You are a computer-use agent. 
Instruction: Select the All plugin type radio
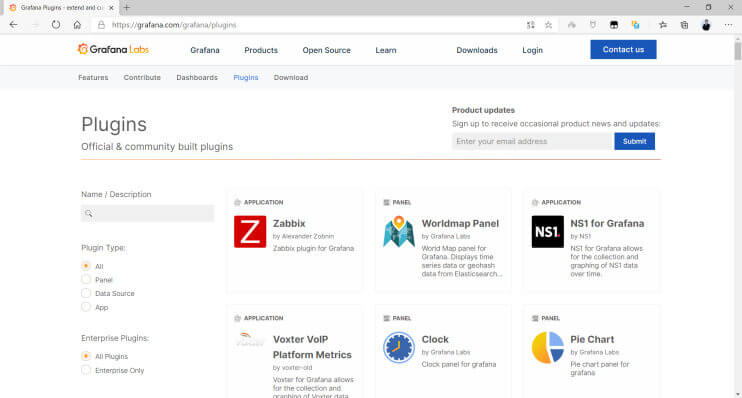86,266
